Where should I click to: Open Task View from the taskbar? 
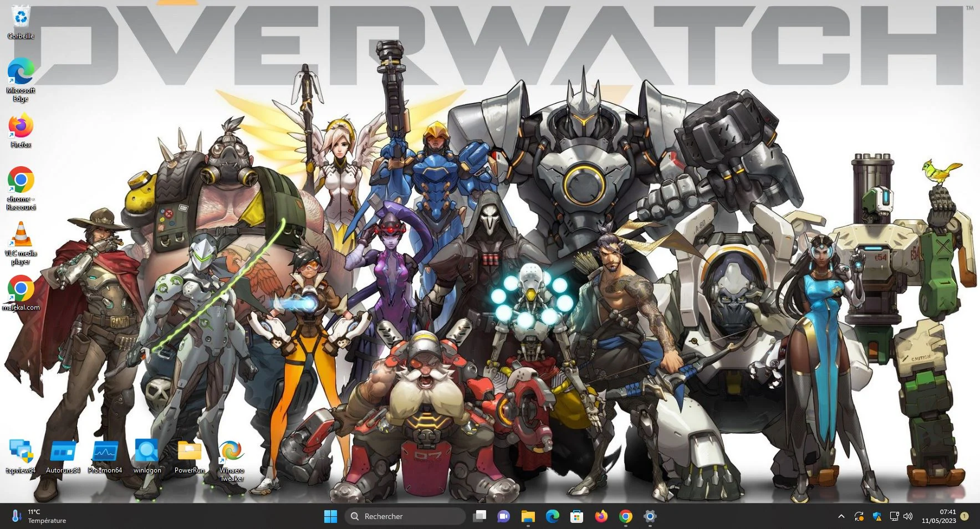click(479, 516)
